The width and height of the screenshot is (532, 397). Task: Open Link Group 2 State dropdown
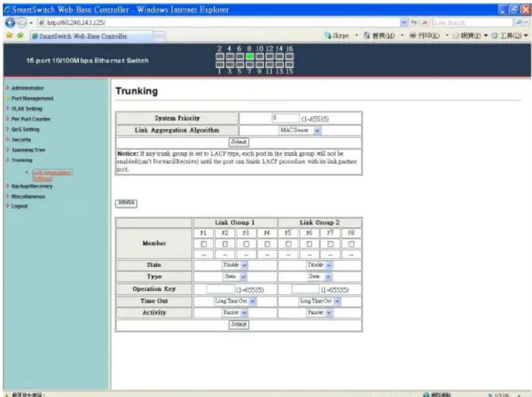point(320,265)
